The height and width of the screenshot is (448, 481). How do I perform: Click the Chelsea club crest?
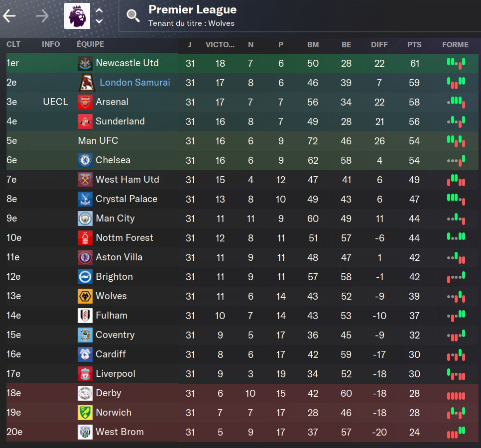pyautogui.click(x=85, y=160)
